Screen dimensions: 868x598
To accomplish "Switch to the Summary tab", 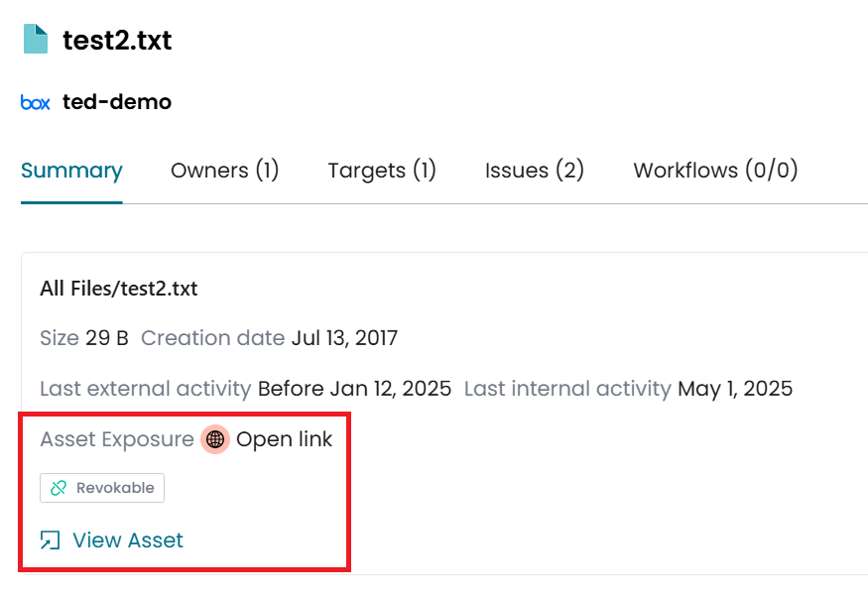I will [71, 171].
